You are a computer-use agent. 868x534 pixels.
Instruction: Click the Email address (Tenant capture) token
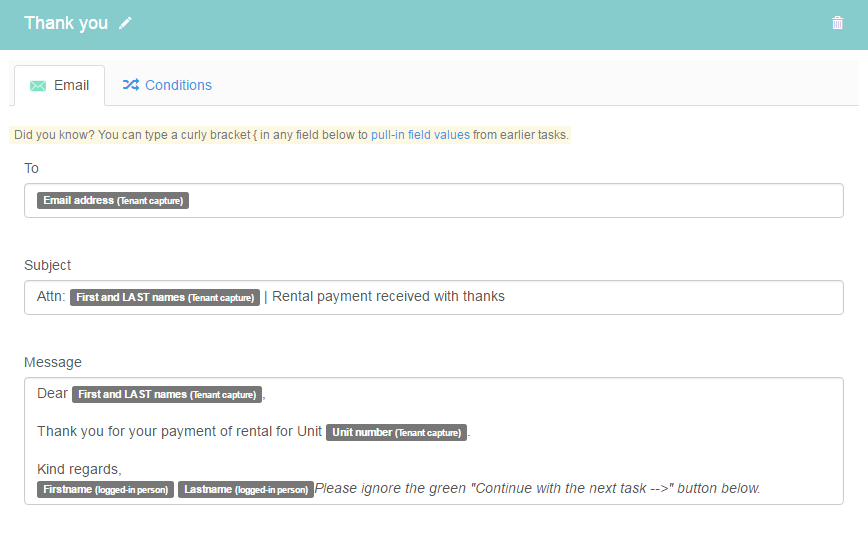(113, 200)
